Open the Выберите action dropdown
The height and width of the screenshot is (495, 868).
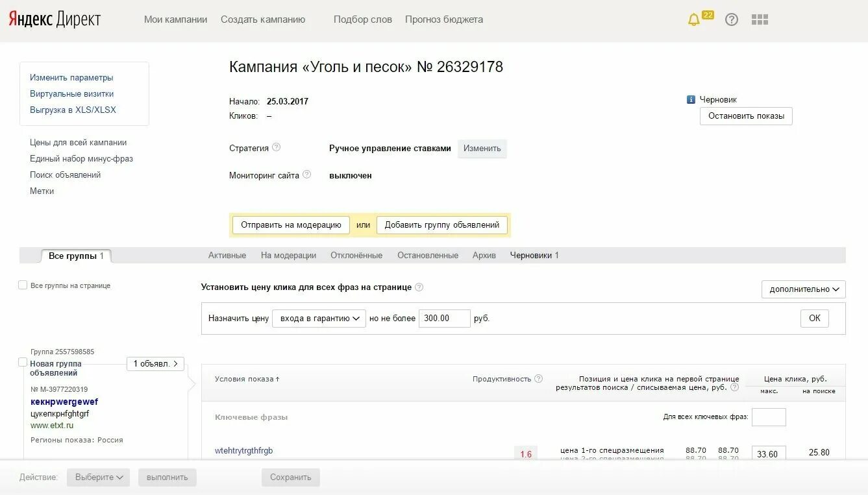pyautogui.click(x=98, y=477)
